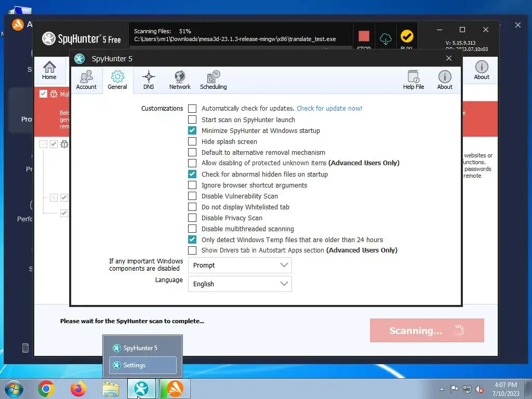Click the cloud download update icon
The image size is (532, 399).
[x=385, y=38]
